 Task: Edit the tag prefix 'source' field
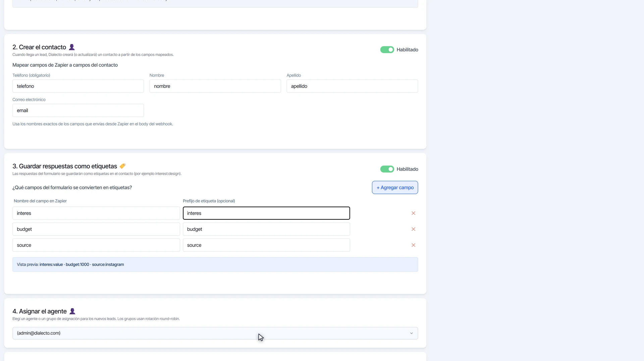pos(266,245)
